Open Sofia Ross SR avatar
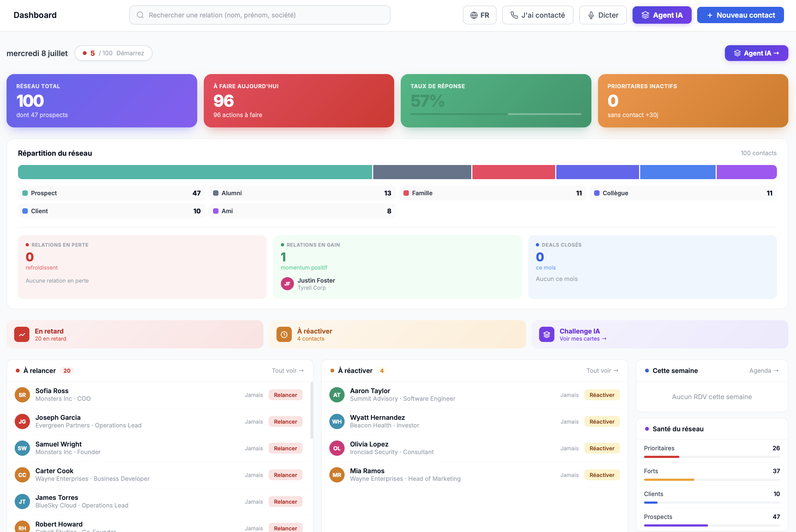Screen dimensions: 796x532 [22, 395]
